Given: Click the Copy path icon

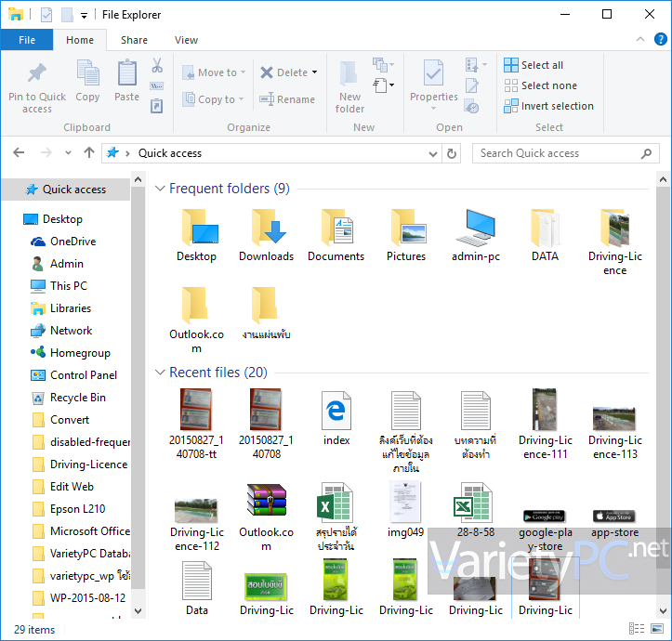Looking at the screenshot, I should pyautogui.click(x=156, y=86).
